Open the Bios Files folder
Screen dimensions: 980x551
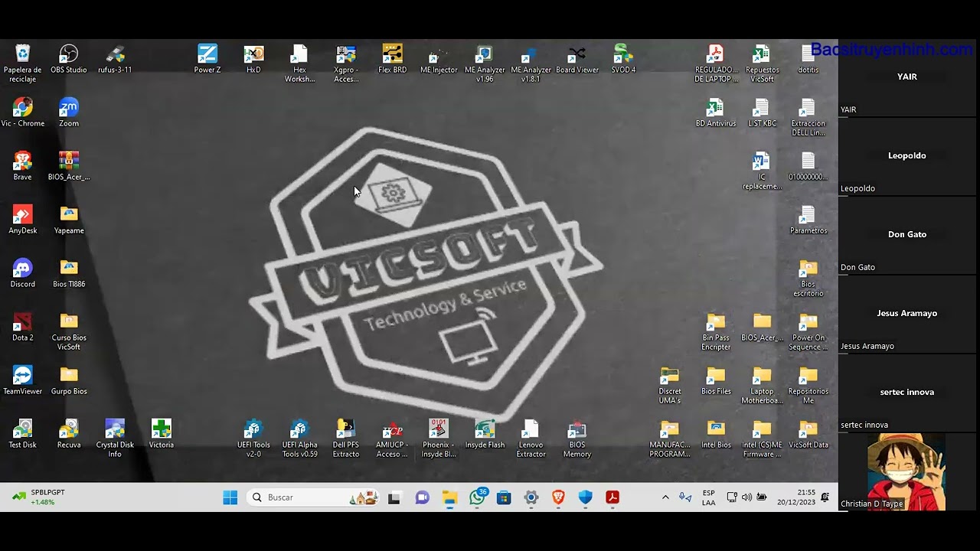pyautogui.click(x=716, y=380)
